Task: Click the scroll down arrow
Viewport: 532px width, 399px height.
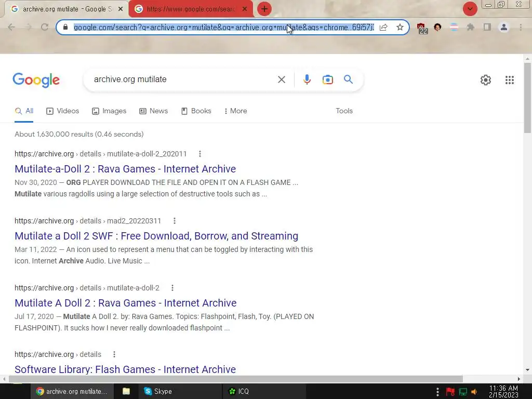Action: point(527,370)
